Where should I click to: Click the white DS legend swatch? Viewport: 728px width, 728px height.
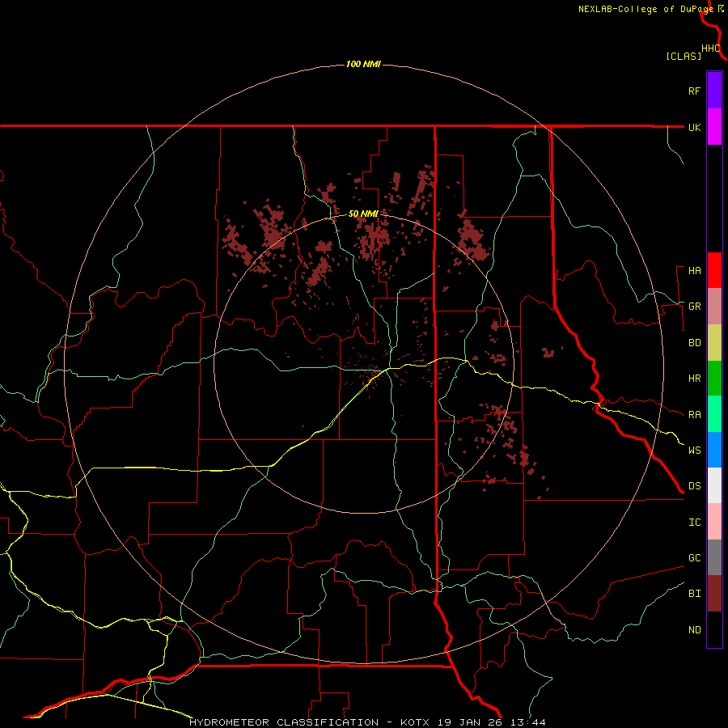(714, 485)
